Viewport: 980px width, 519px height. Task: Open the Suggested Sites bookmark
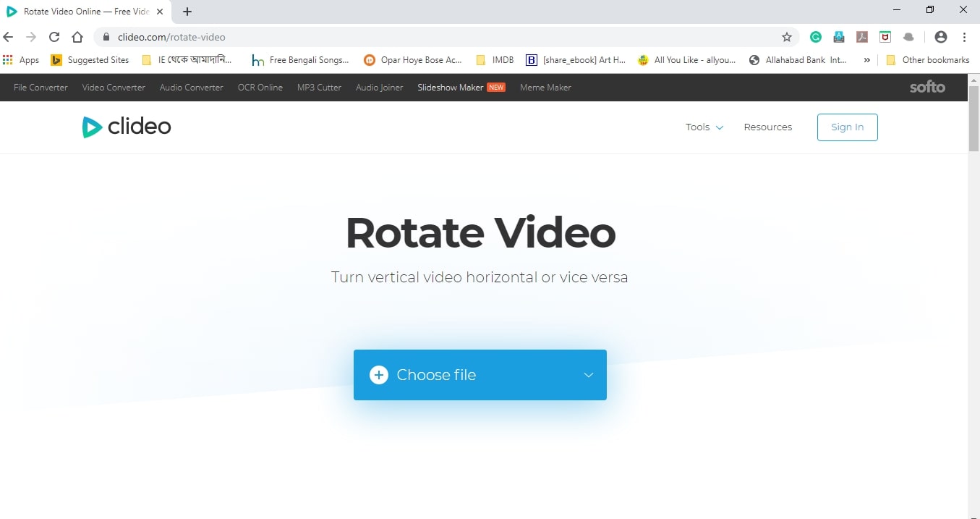click(x=90, y=60)
